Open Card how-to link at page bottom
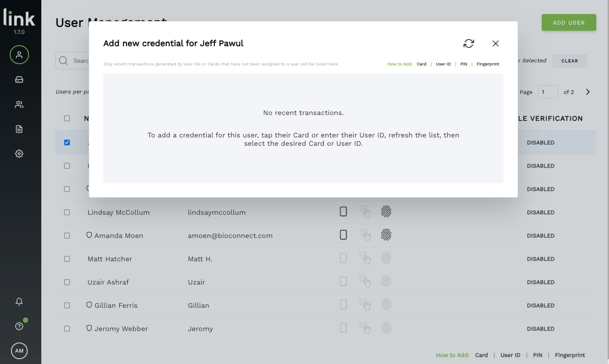Viewport: 609px width, 364px height. click(481, 355)
